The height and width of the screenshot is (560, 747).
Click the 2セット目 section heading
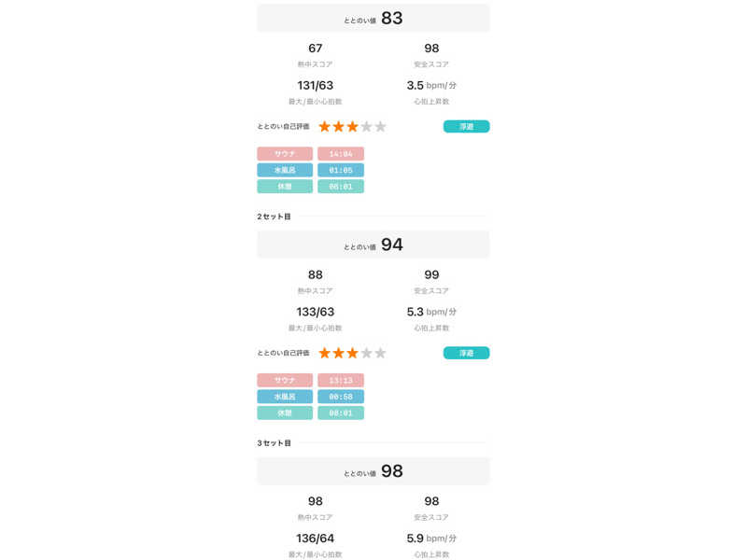[x=275, y=217]
